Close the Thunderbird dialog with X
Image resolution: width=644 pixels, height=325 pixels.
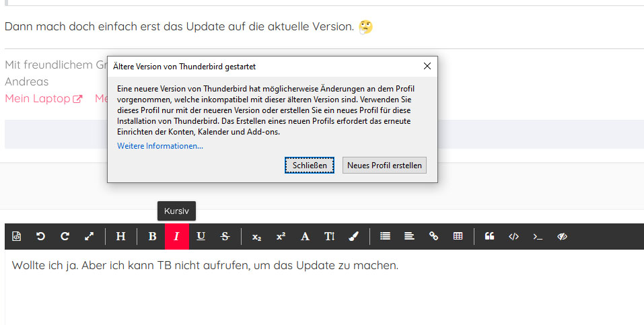pos(427,66)
